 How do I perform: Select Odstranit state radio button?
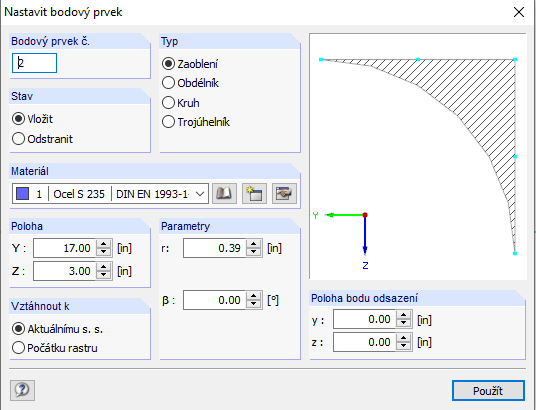42,139
